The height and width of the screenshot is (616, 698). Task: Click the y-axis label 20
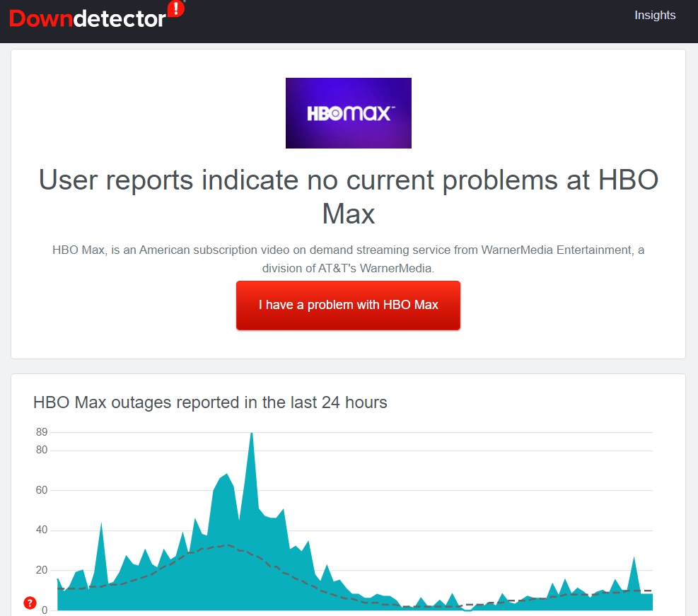pos(42,570)
